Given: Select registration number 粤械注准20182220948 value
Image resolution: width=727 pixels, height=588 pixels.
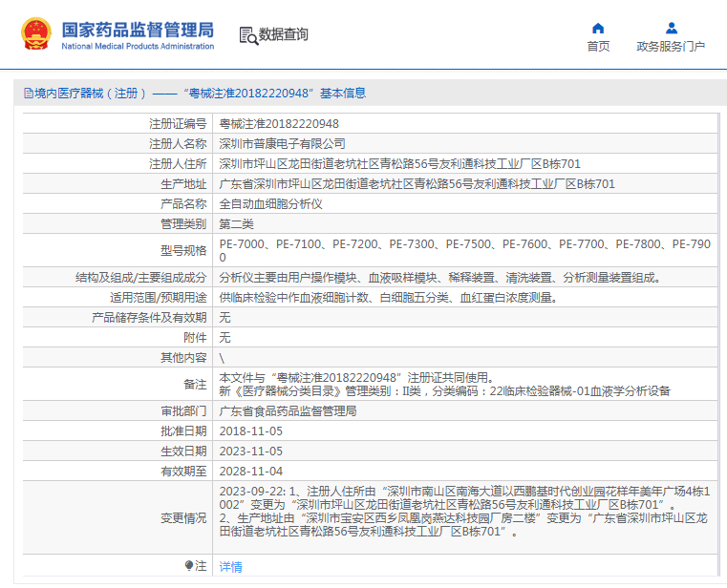Looking at the screenshot, I should point(279,124).
